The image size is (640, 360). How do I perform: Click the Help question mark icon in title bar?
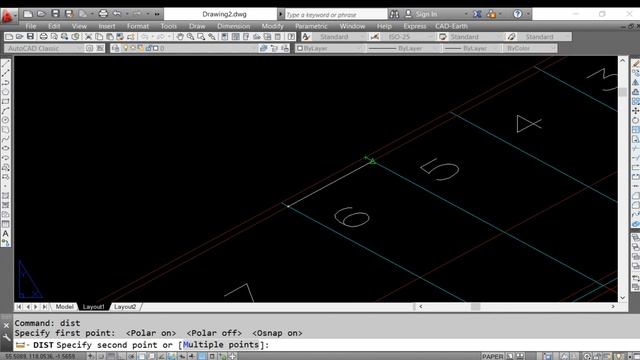[x=517, y=14]
